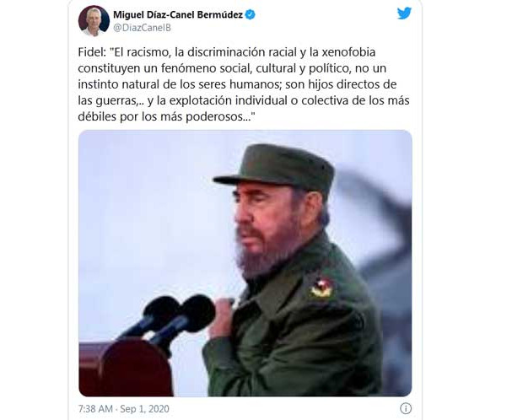This screenshot has height=420, width=512.
Task: Select the tweet text line mentioning xenofobia
Action: 227,52
